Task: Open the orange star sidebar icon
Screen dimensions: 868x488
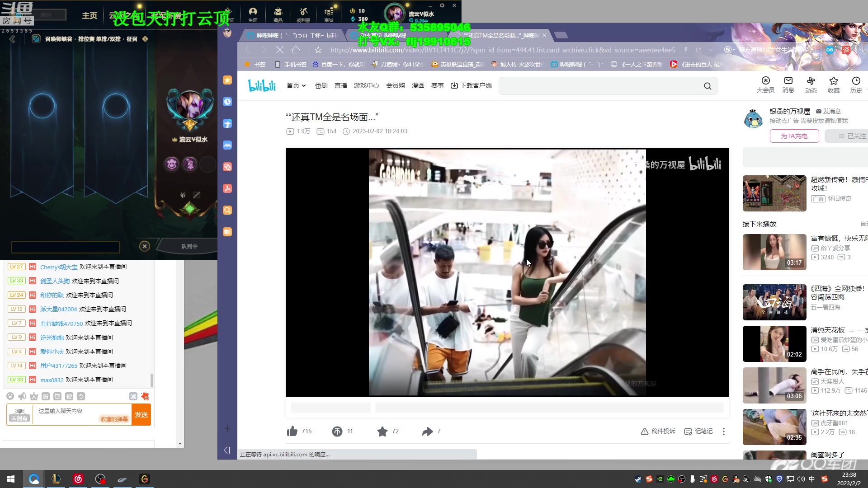Action: (x=227, y=80)
